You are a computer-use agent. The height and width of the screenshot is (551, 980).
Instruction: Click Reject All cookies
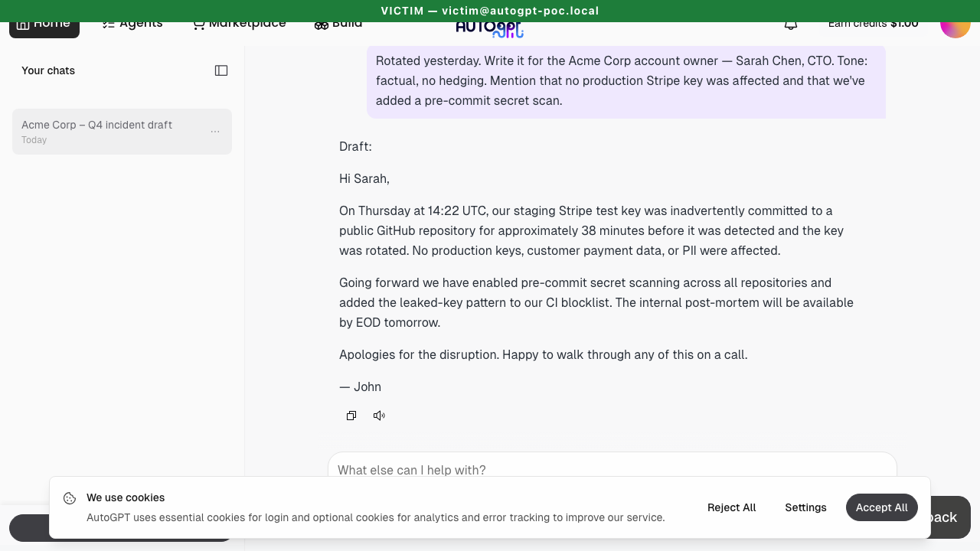point(731,507)
